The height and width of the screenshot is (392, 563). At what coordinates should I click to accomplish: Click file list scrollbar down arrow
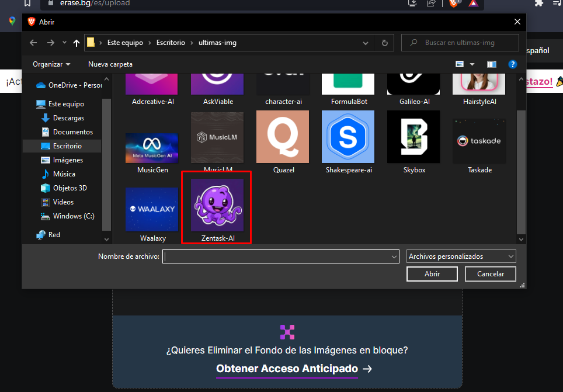(x=522, y=240)
